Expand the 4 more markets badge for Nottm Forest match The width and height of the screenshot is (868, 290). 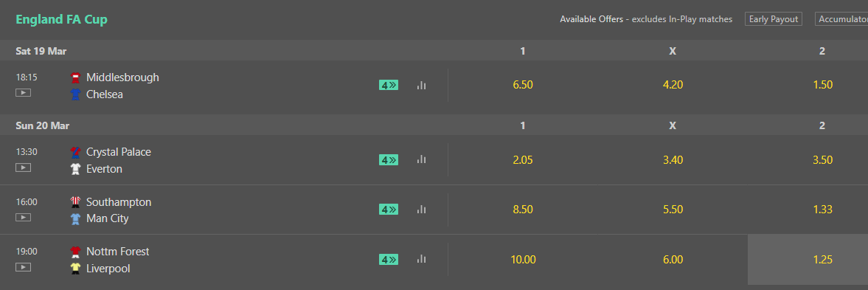click(x=389, y=260)
